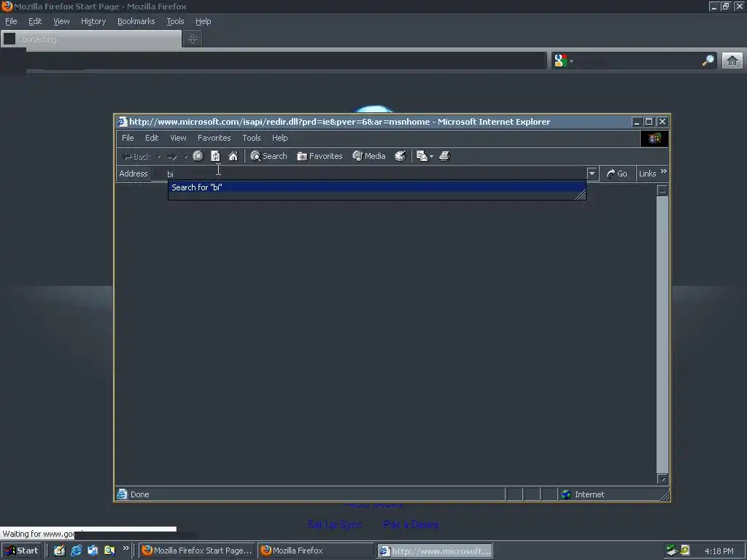Click the Forward arrow in Internet Explorer
747x560 pixels.
tap(172, 156)
